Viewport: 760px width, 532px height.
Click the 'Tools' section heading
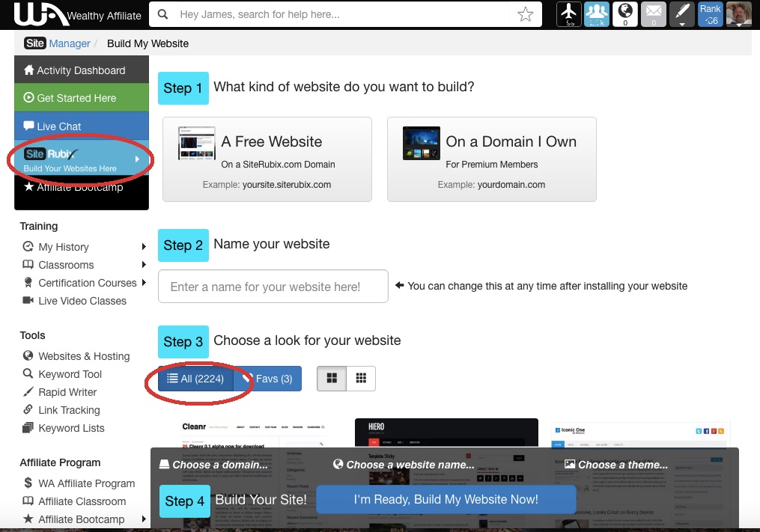tap(32, 335)
